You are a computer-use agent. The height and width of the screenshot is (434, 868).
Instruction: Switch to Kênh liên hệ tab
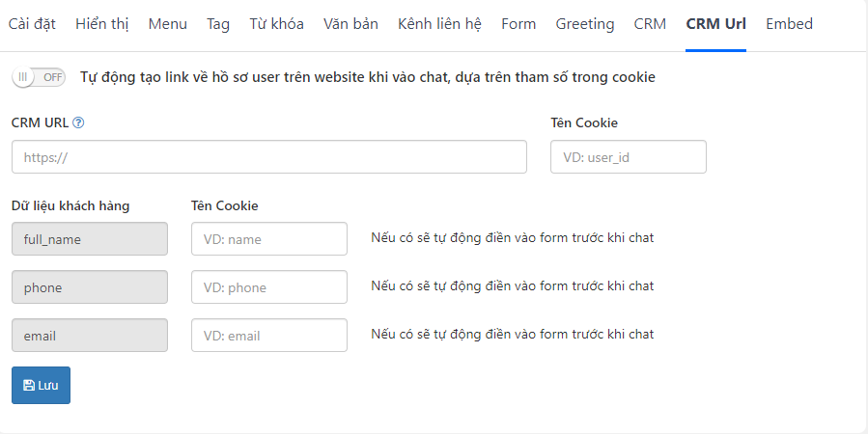click(439, 24)
